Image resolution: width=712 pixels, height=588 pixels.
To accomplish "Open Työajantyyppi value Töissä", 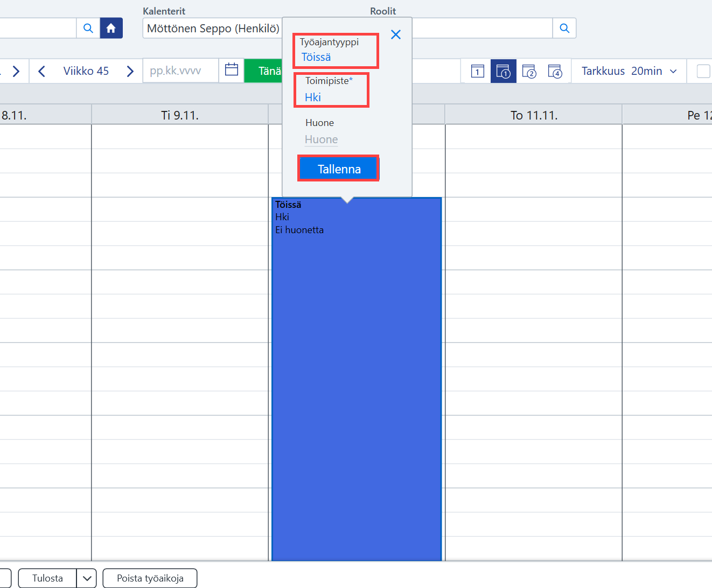I will (316, 57).
